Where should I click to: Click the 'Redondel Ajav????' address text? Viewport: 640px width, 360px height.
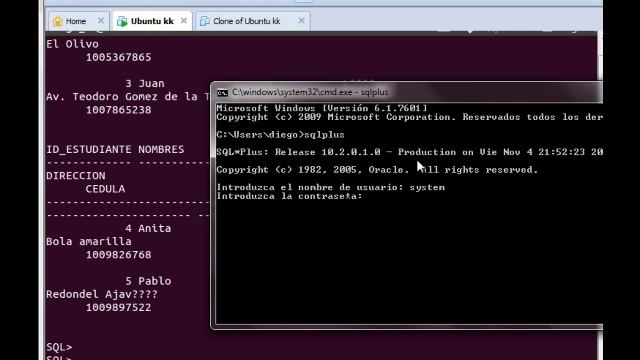102,294
